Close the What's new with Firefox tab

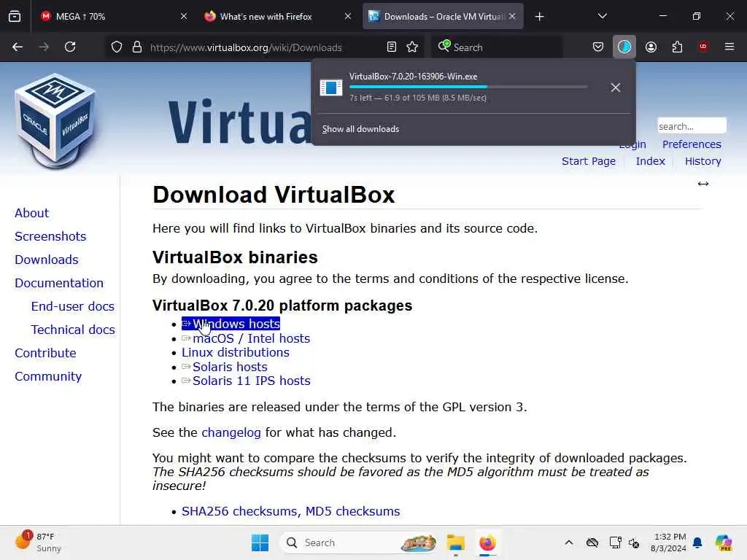click(x=348, y=16)
